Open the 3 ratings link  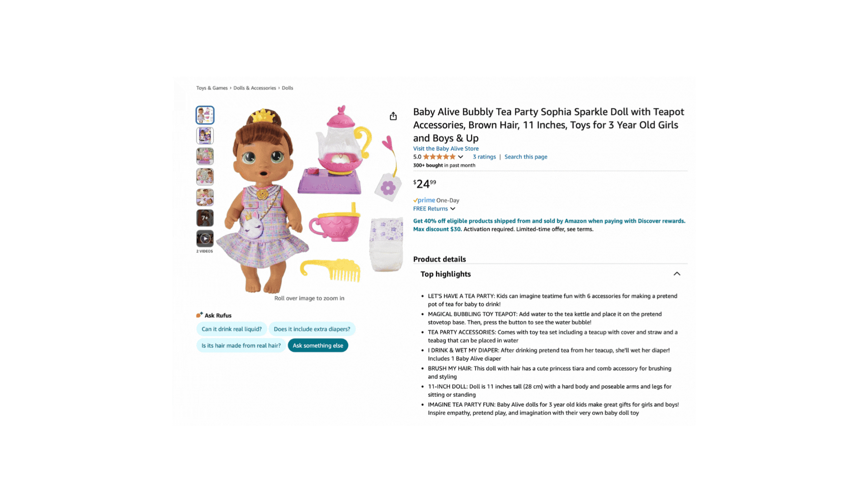(484, 157)
